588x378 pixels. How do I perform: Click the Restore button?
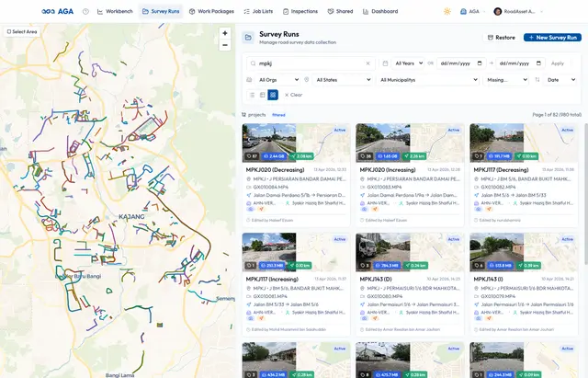pos(502,38)
